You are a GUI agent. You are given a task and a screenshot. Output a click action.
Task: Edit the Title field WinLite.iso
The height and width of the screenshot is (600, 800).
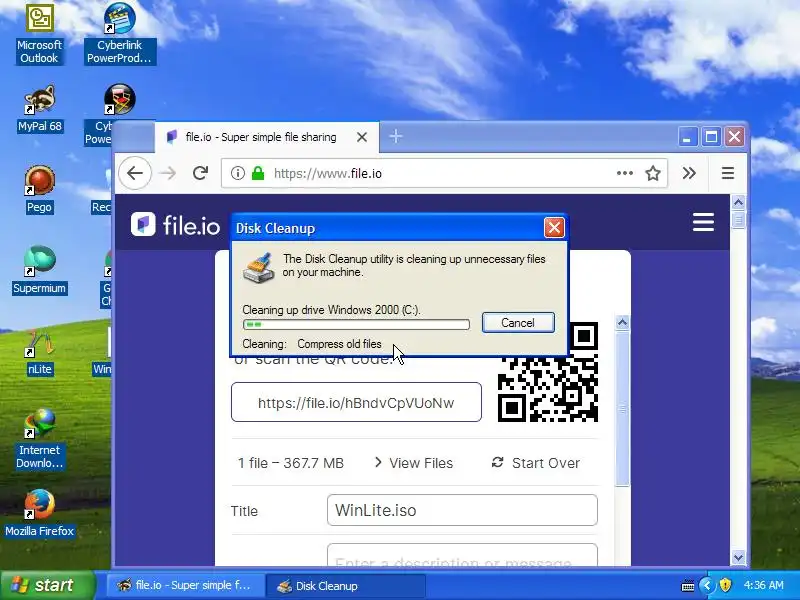pyautogui.click(x=462, y=510)
